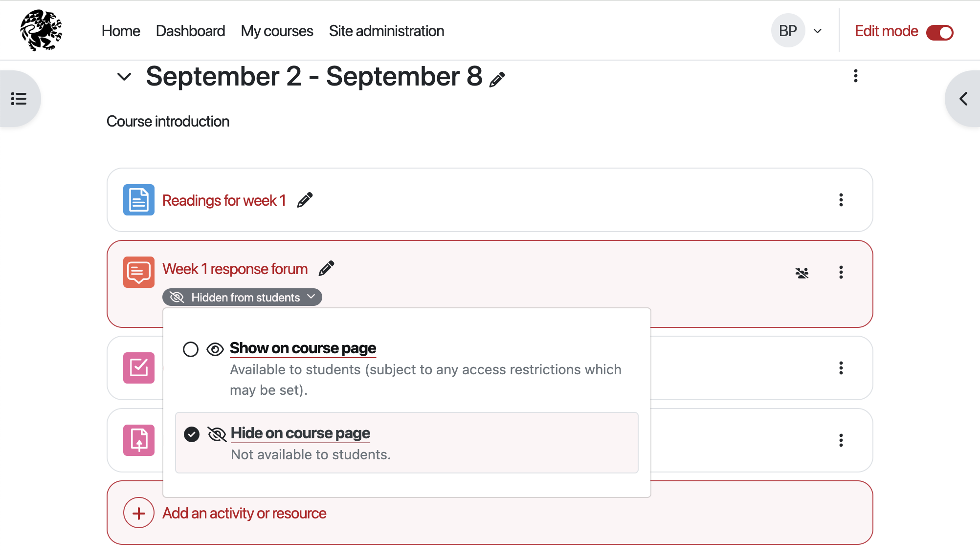Go to the Dashboard menu item
The width and height of the screenshot is (980, 558).
[x=190, y=31]
